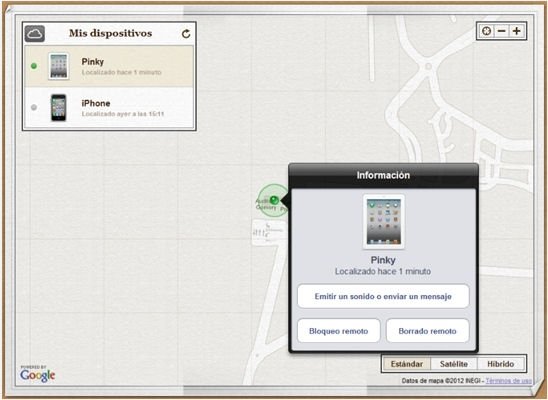Click the Información popup title
The width and height of the screenshot is (548, 400).
click(x=383, y=175)
